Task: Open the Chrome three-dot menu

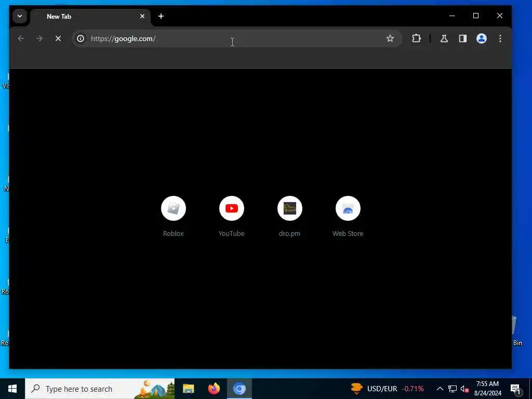Action: pos(500,38)
